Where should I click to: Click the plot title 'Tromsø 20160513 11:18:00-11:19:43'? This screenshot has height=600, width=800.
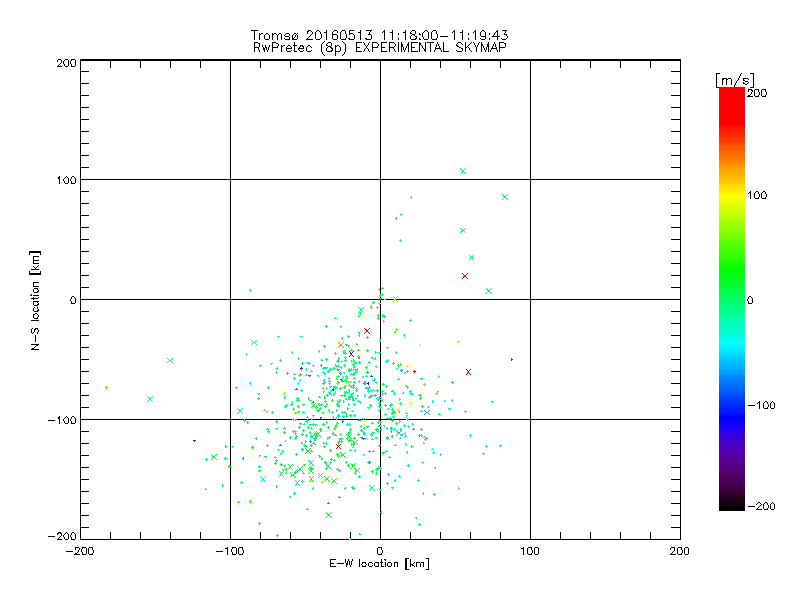379,35
